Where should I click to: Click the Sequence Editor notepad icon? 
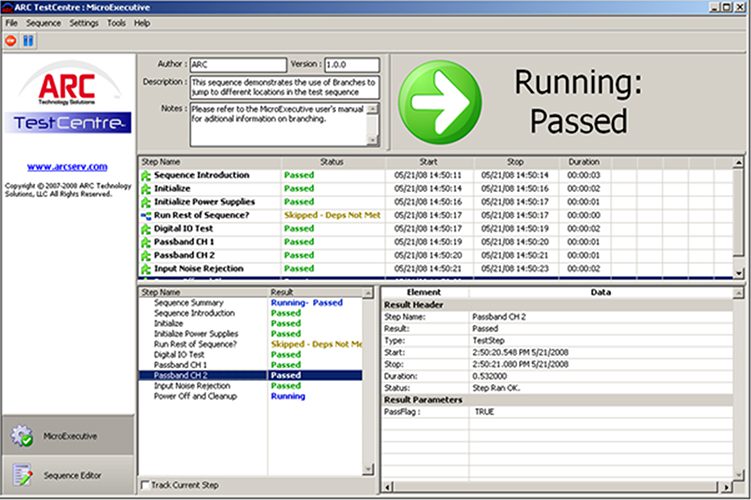22,475
